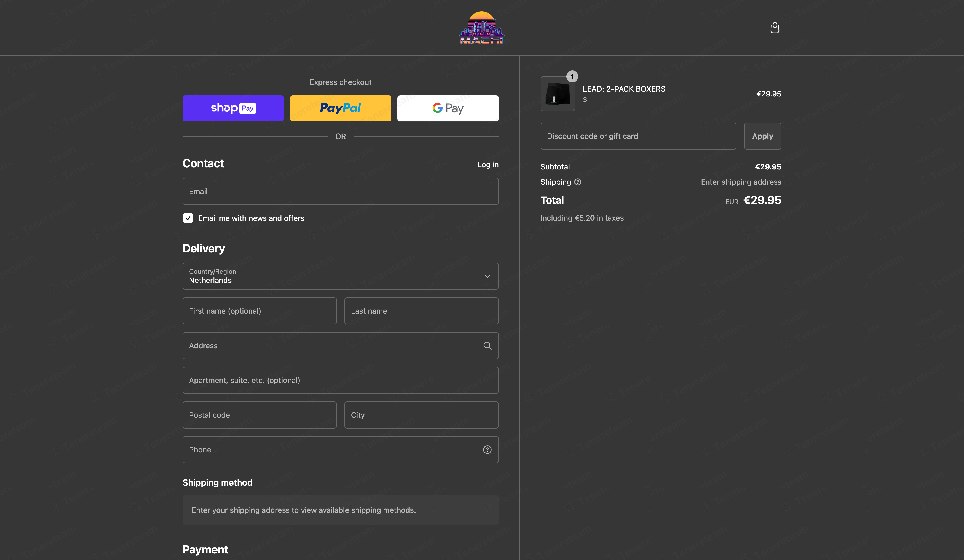
Task: Open the phone field help icon
Action: pos(487,449)
